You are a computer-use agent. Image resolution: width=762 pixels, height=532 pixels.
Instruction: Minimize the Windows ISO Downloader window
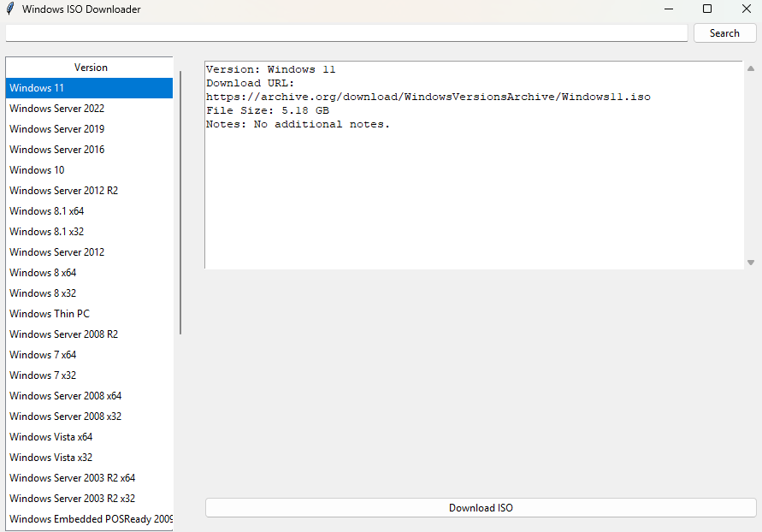click(669, 9)
